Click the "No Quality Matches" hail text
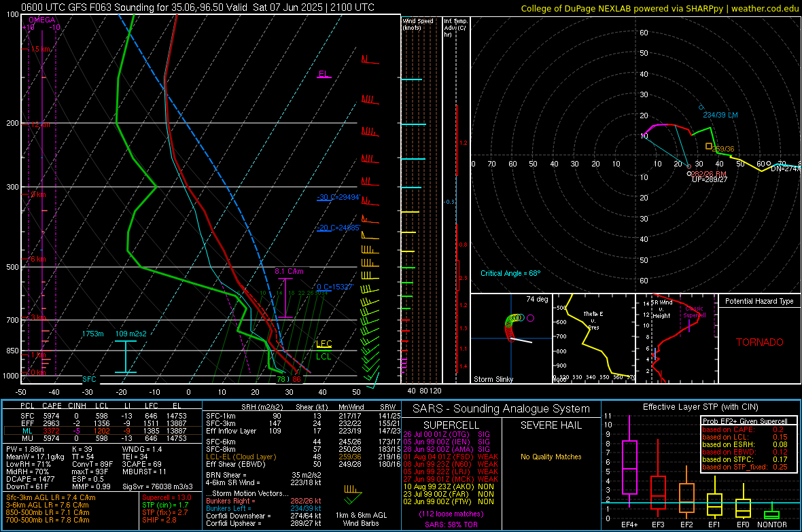The height and width of the screenshot is (532, 802). coord(551,457)
